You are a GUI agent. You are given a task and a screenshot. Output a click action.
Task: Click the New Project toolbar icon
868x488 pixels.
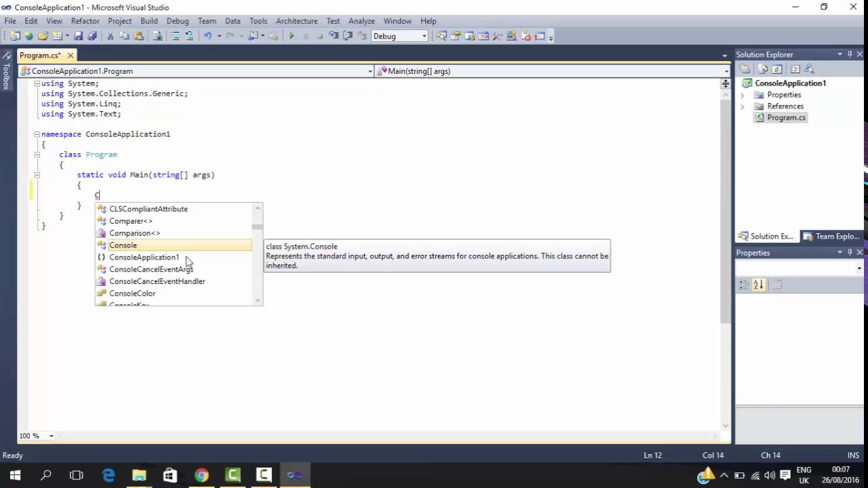[x=15, y=36]
